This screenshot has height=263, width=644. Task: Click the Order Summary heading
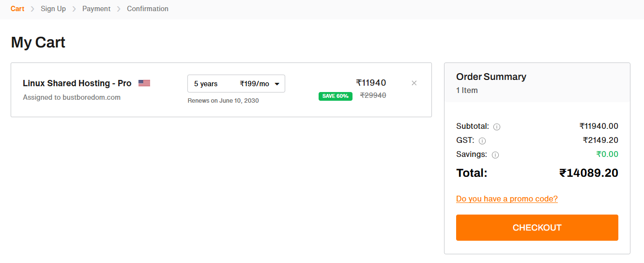point(491,77)
